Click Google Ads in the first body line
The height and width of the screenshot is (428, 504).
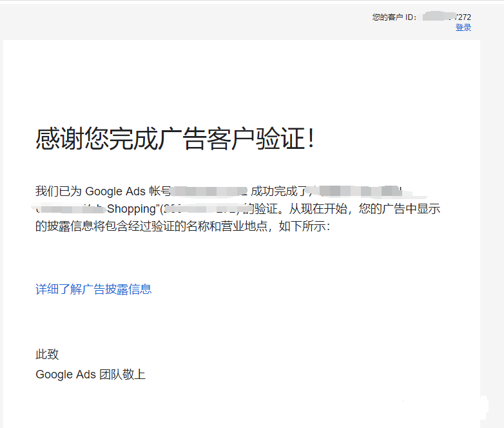pos(115,191)
